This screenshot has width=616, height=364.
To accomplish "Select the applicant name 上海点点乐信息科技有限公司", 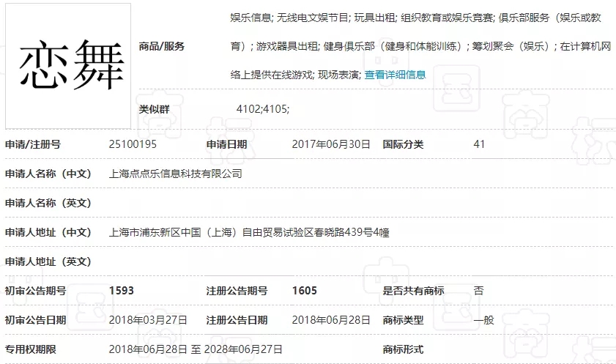I will pos(175,174).
